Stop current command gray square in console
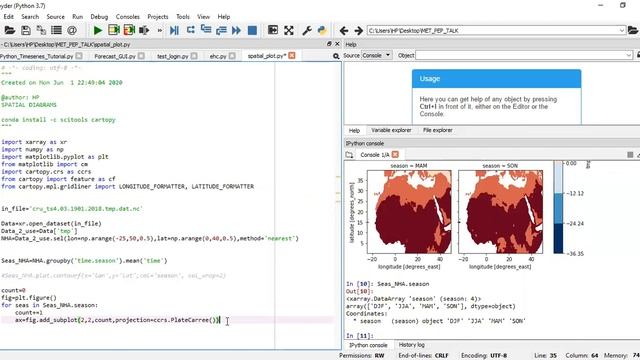Image resolution: width=640 pixels, height=360 pixels. pos(630,155)
